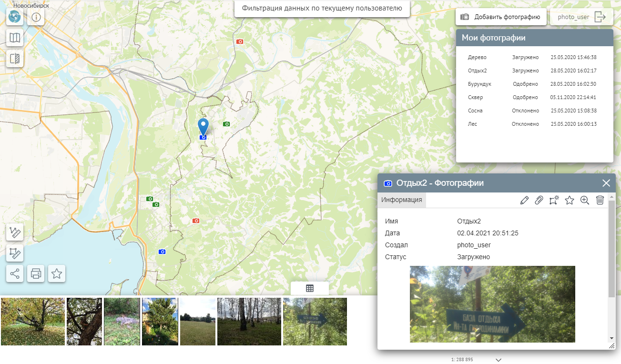Print the map using printer icon
Image resolution: width=621 pixels, height=364 pixels.
pos(36,273)
